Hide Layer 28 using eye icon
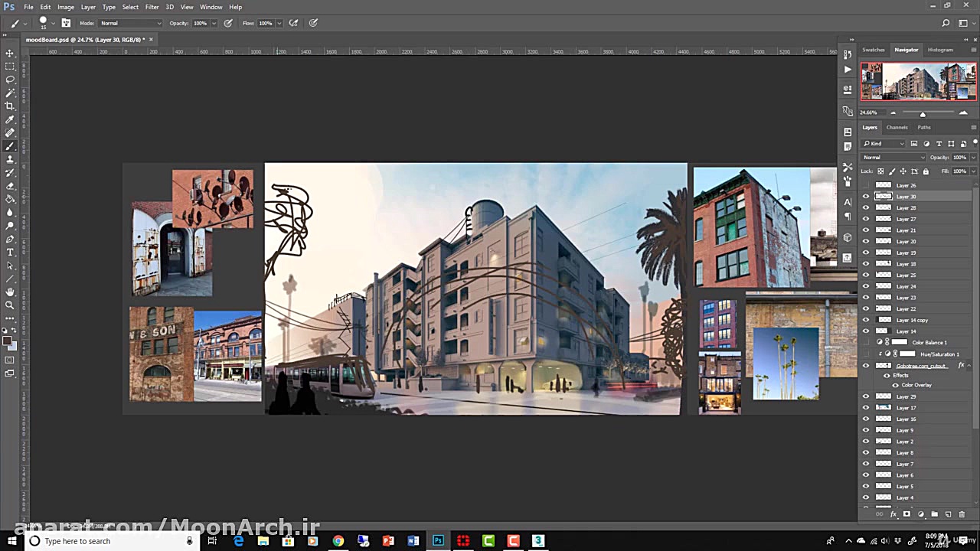This screenshot has height=551, width=980. 866,207
